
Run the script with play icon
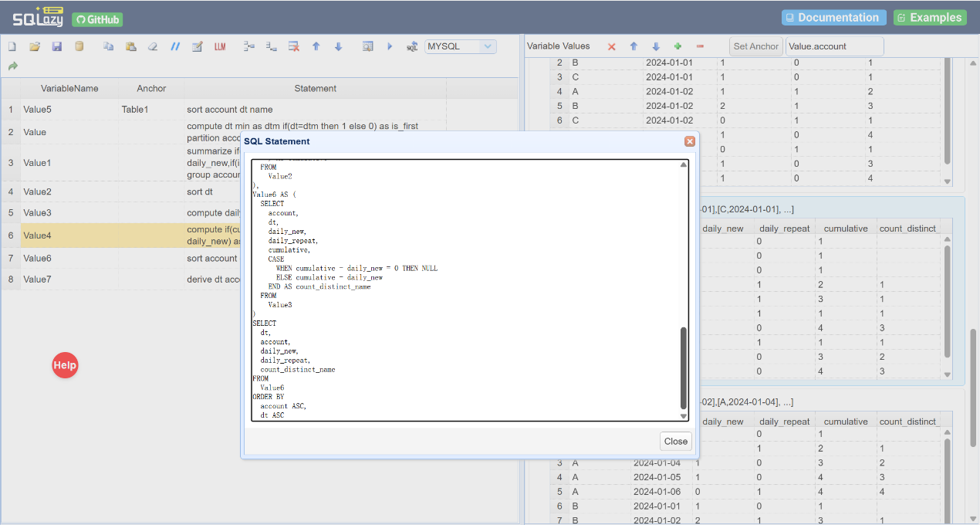pyautogui.click(x=390, y=46)
